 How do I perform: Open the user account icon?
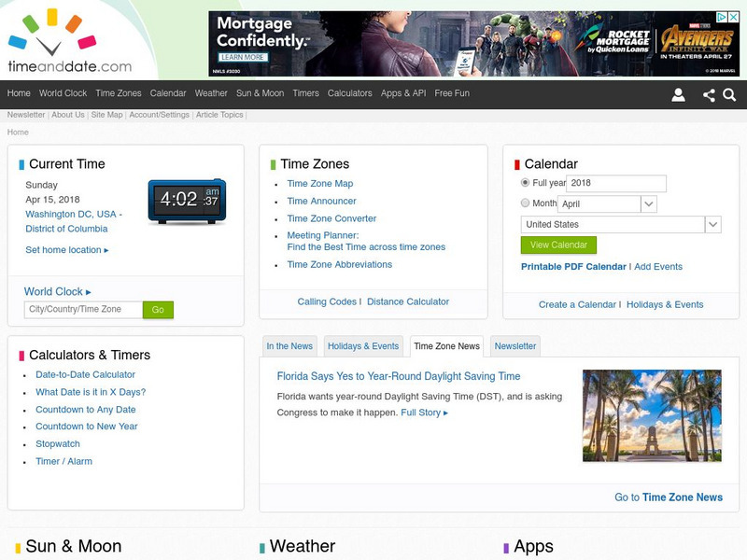click(679, 95)
